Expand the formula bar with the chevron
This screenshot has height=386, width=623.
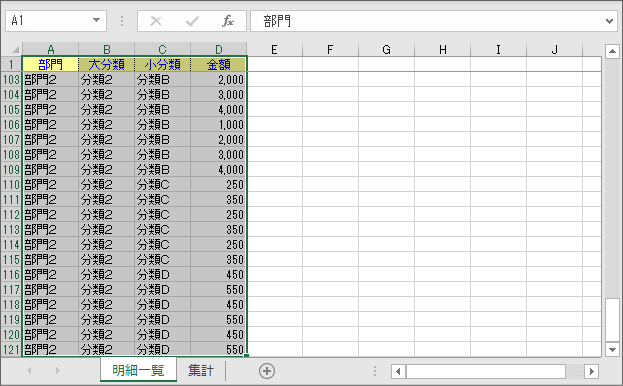pos(609,21)
